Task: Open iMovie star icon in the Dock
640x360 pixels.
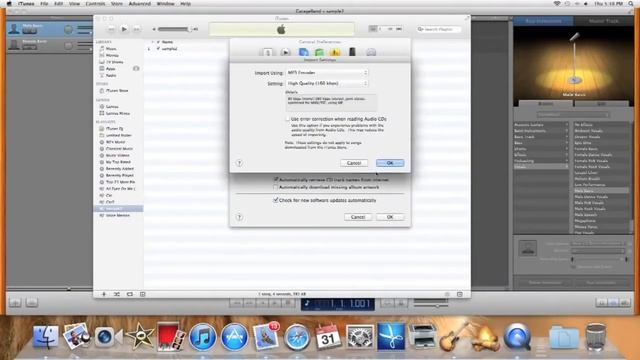Action: click(x=140, y=337)
